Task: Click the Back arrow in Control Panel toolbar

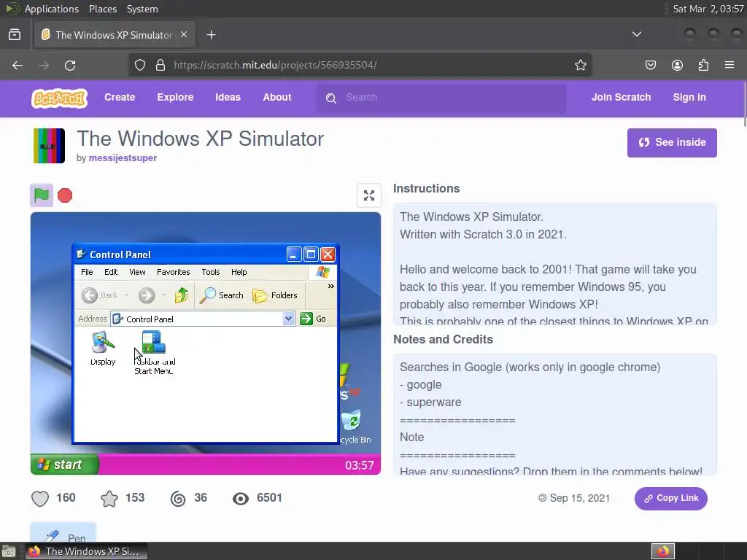Action: pos(90,295)
